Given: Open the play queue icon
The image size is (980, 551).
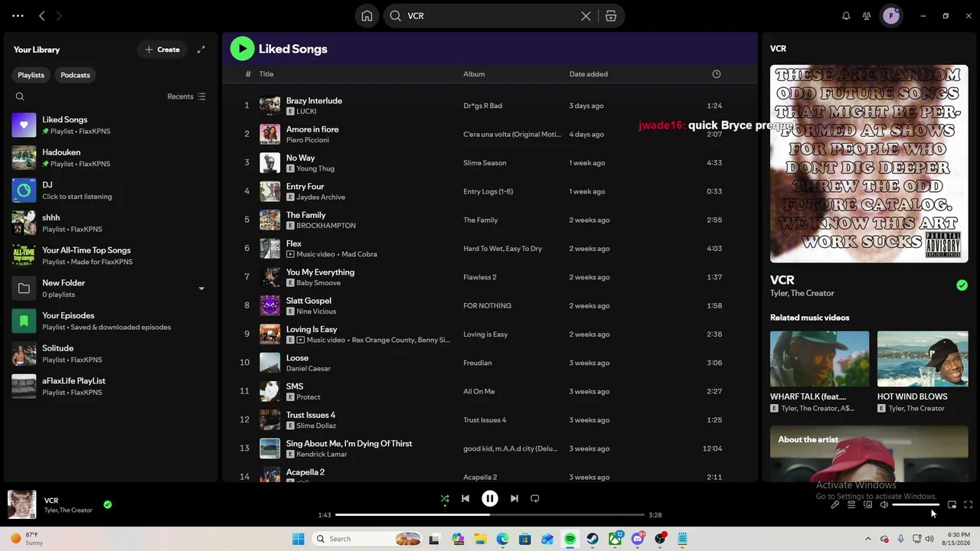Looking at the screenshot, I should pyautogui.click(x=851, y=505).
